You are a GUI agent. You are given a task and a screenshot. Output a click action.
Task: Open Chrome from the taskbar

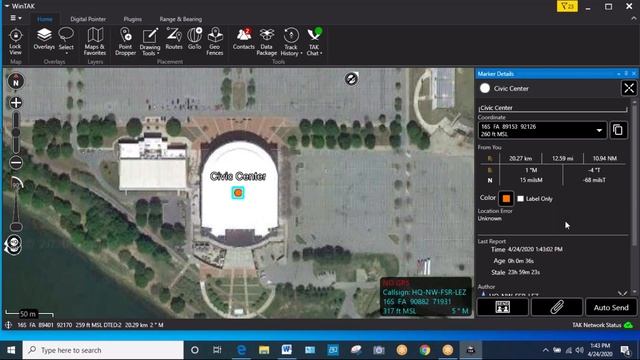click(424, 350)
